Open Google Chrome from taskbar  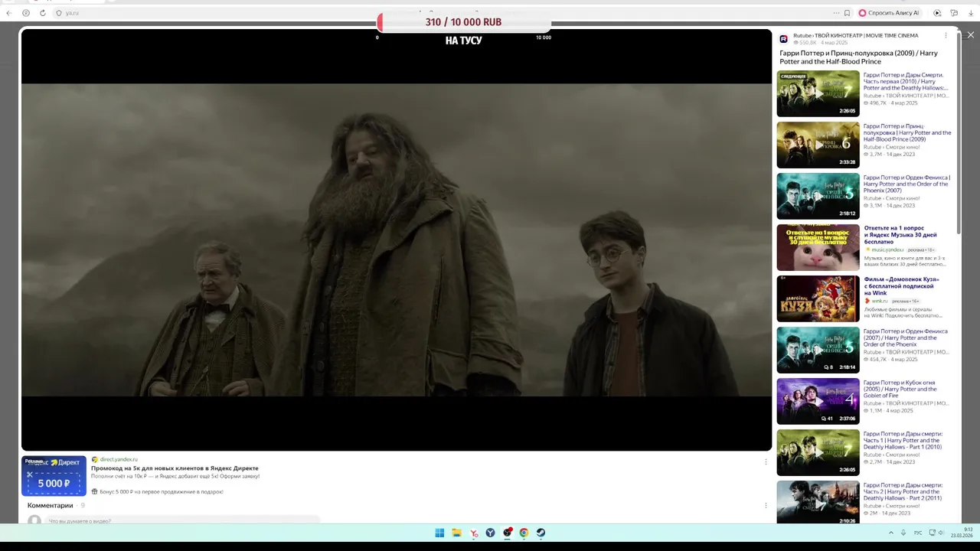[x=524, y=533]
